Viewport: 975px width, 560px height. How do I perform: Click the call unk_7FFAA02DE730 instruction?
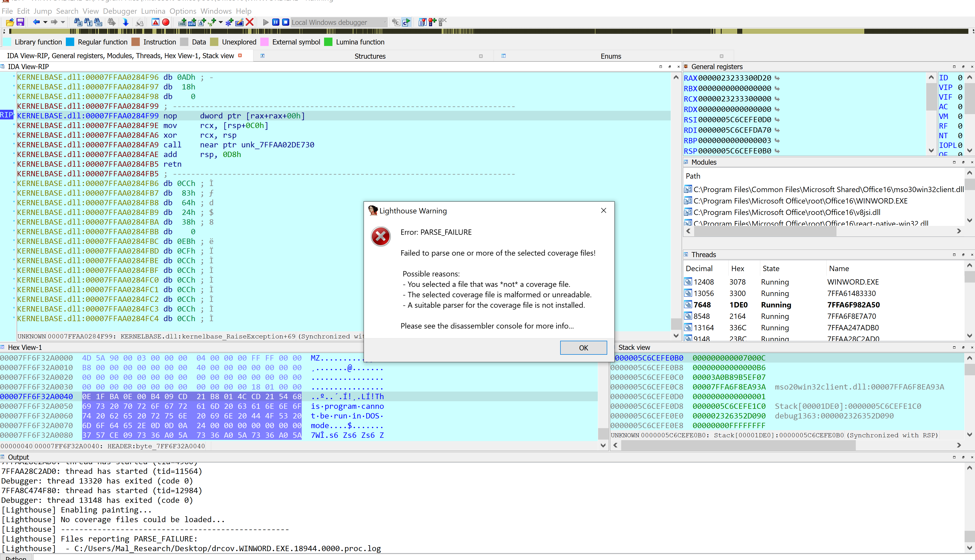(x=239, y=145)
